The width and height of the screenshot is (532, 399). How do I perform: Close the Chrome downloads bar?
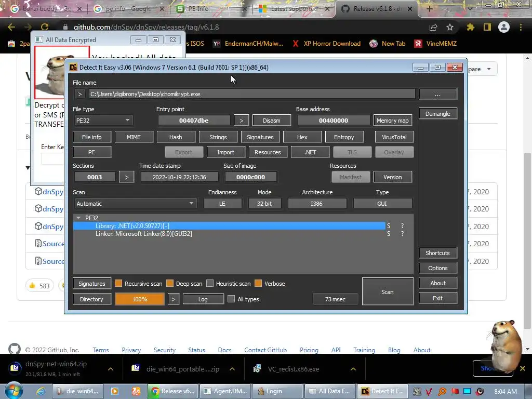(523, 368)
